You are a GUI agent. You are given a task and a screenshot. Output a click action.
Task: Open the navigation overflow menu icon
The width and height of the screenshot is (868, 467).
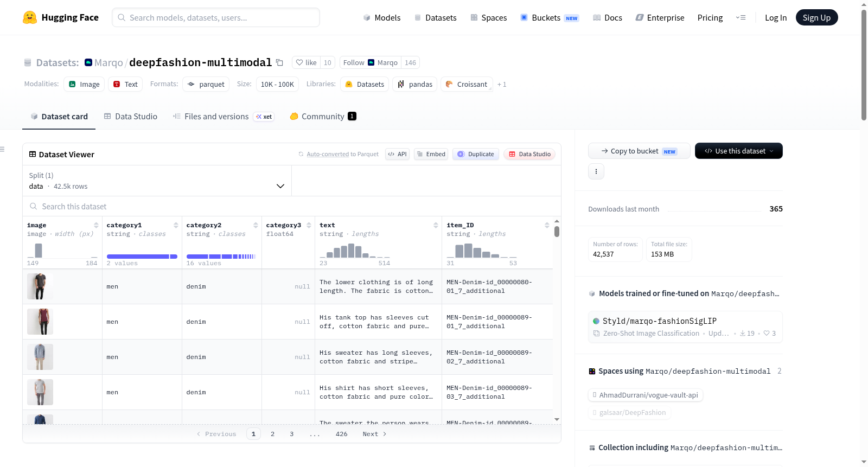pos(741,17)
